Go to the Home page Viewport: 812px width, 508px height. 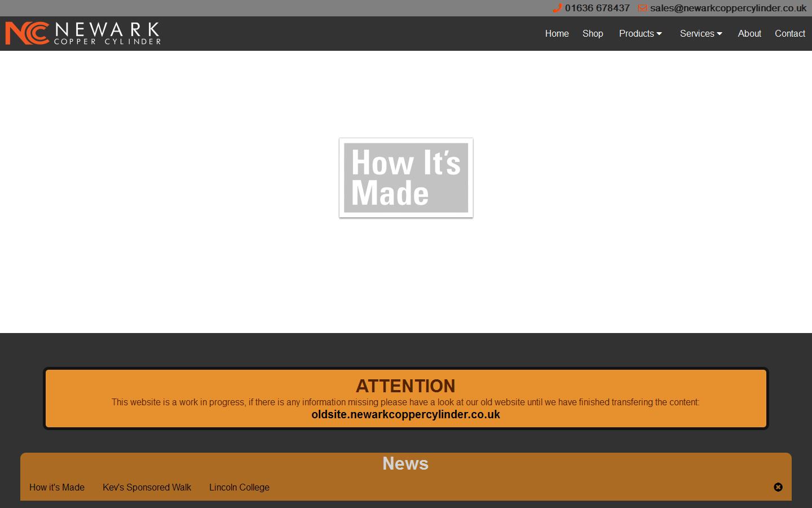(x=557, y=34)
